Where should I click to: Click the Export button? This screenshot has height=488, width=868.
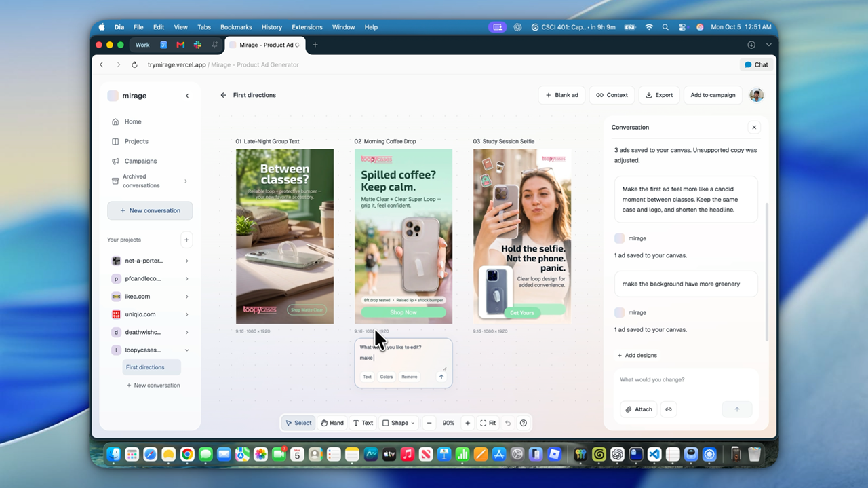pos(659,95)
